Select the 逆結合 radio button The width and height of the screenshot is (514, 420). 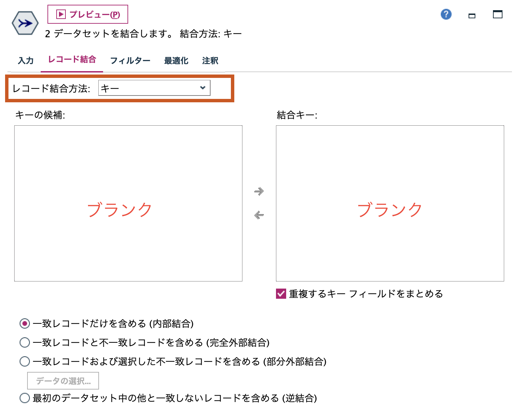(24, 398)
